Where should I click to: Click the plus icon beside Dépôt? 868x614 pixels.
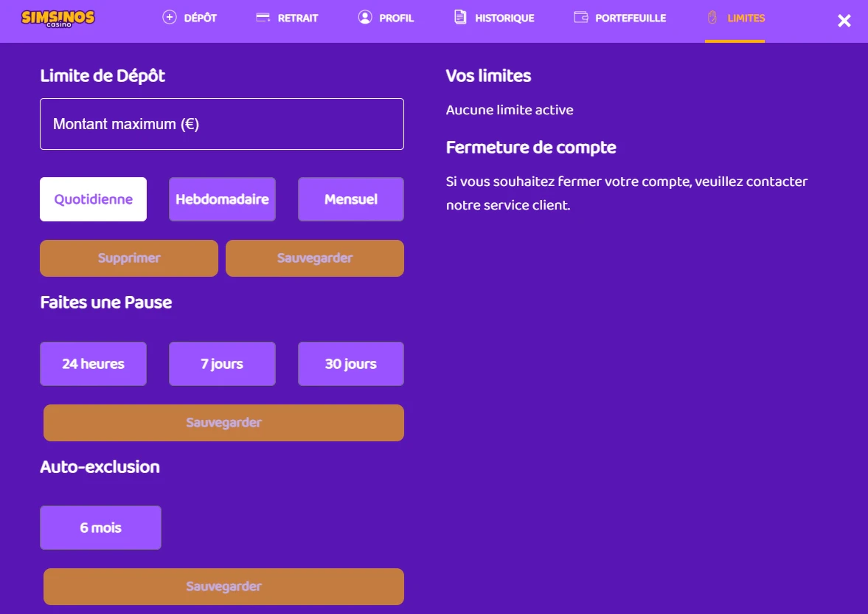click(170, 18)
